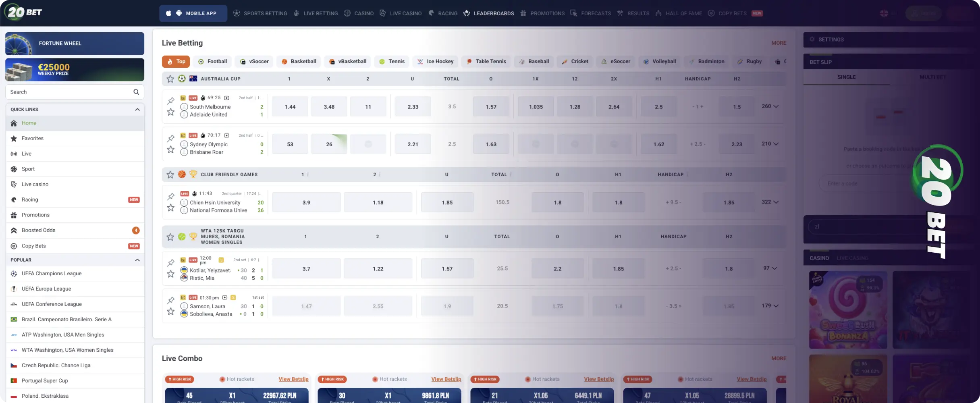Toggle favorite star for Samson vs Sobolieva
This screenshot has width=980, height=403.
(171, 312)
